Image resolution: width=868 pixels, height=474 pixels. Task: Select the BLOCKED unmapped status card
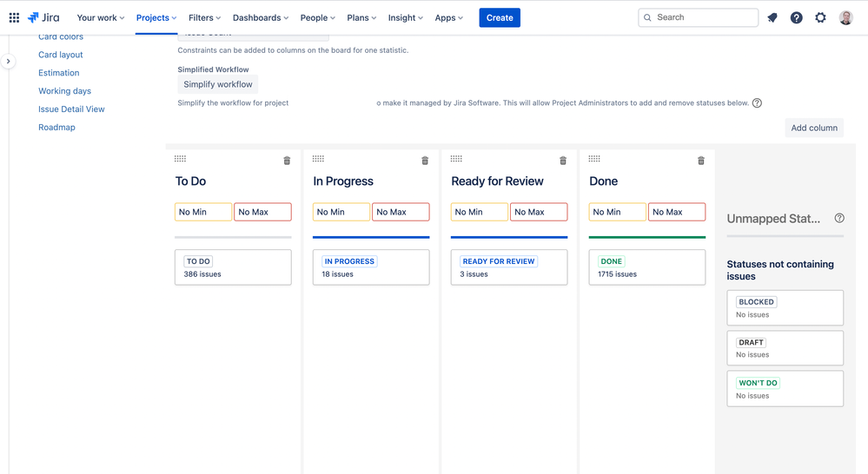[x=785, y=307]
